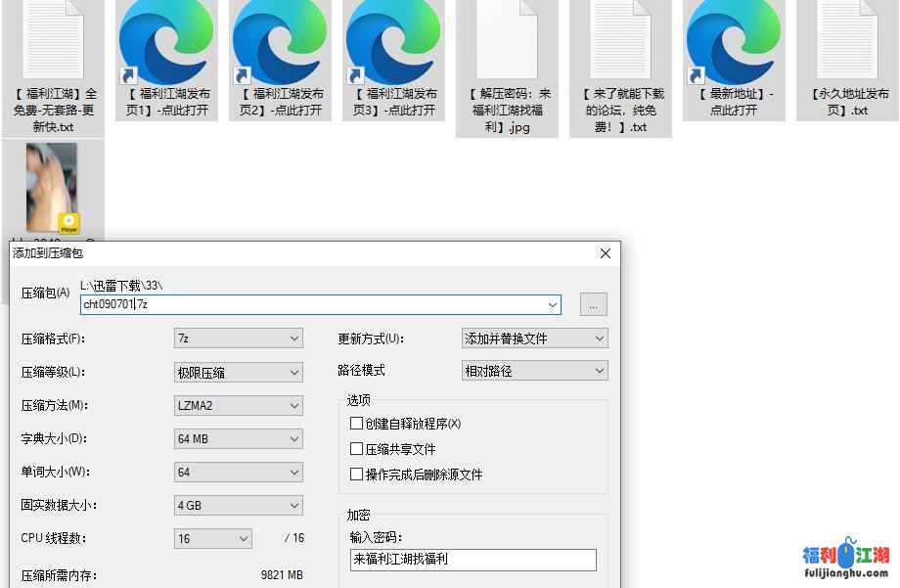Select the 全免费-无套路-更新快 .txt file
This screenshot has height=588, width=900.
click(x=53, y=44)
